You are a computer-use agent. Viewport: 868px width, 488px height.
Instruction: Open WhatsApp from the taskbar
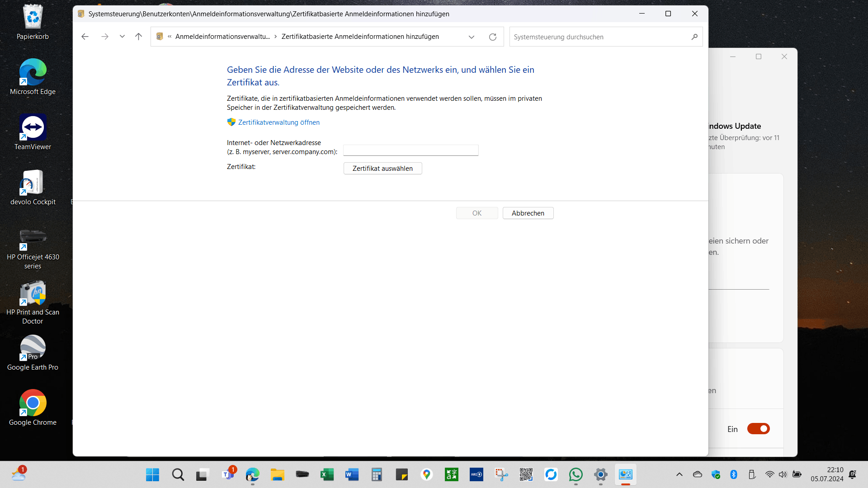(x=576, y=474)
